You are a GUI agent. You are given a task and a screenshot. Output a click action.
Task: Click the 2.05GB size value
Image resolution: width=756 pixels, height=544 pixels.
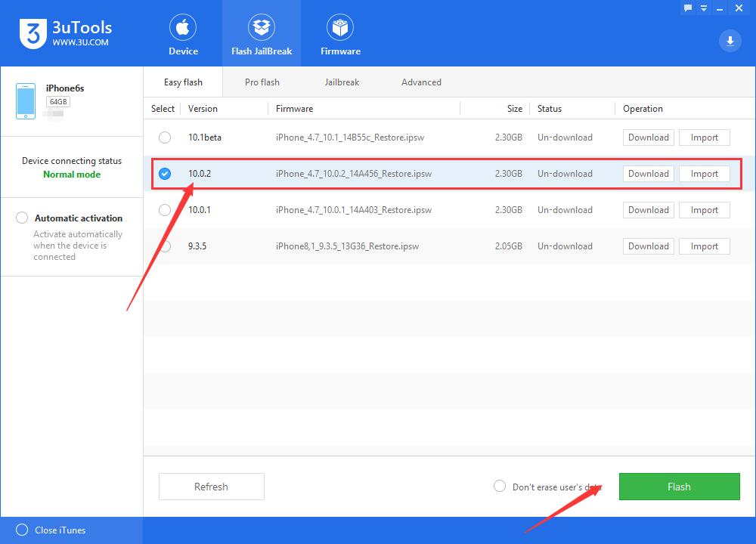[508, 246]
